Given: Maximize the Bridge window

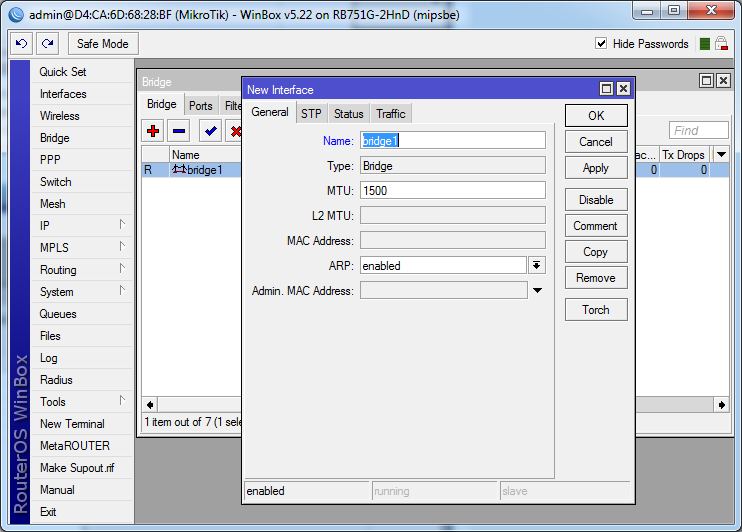Looking at the screenshot, I should 706,80.
